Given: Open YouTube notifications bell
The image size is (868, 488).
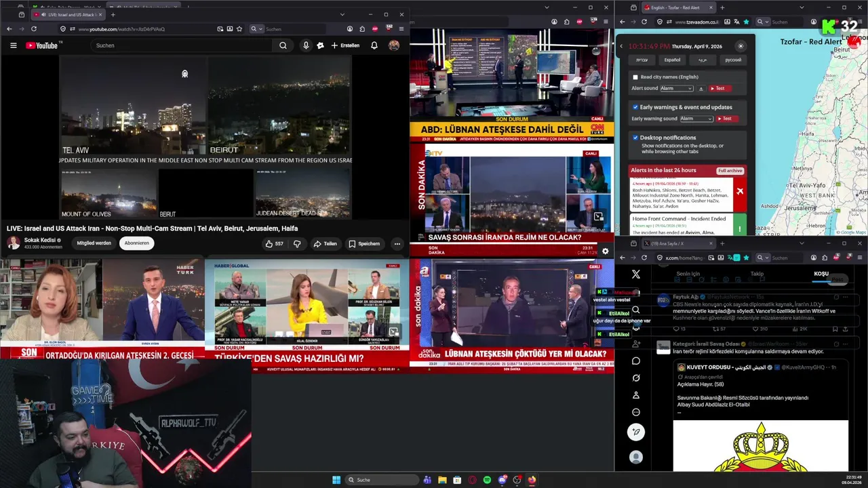Looking at the screenshot, I should (374, 45).
